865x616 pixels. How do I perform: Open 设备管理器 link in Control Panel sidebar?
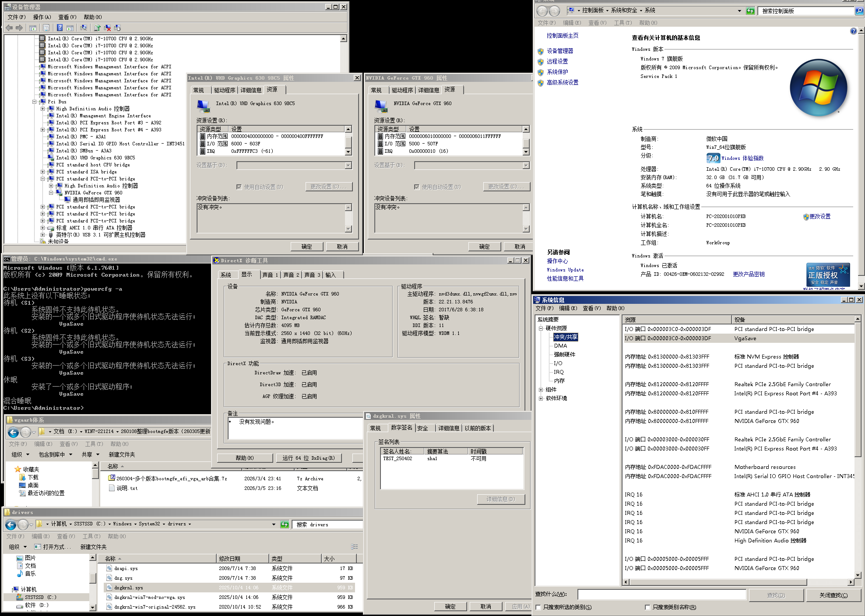tap(560, 51)
